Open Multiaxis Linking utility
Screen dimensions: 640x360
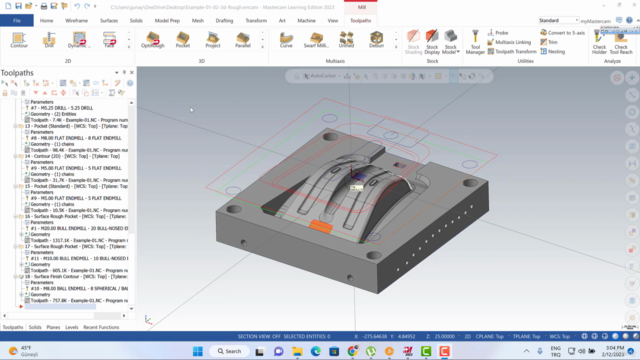pyautogui.click(x=509, y=42)
